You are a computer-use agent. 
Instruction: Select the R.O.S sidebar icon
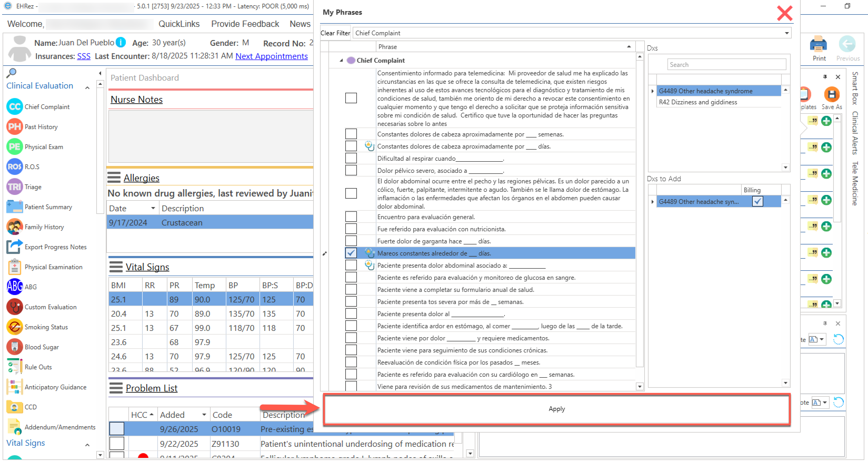[x=14, y=166]
